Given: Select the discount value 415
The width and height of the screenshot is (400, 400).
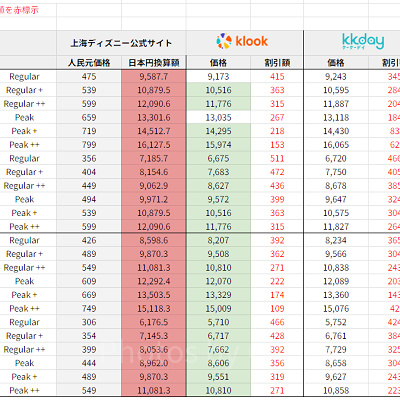Looking at the screenshot, I should coord(277,77).
